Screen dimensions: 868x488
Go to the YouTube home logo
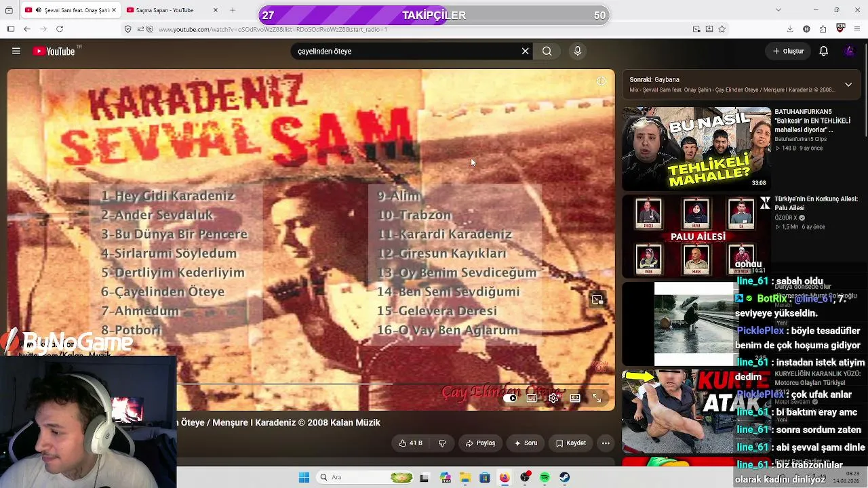[54, 51]
